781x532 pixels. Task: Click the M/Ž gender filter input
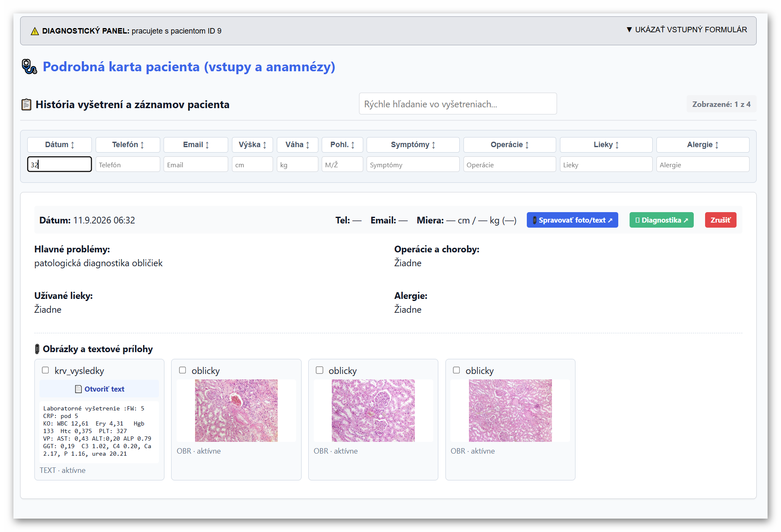pos(342,164)
